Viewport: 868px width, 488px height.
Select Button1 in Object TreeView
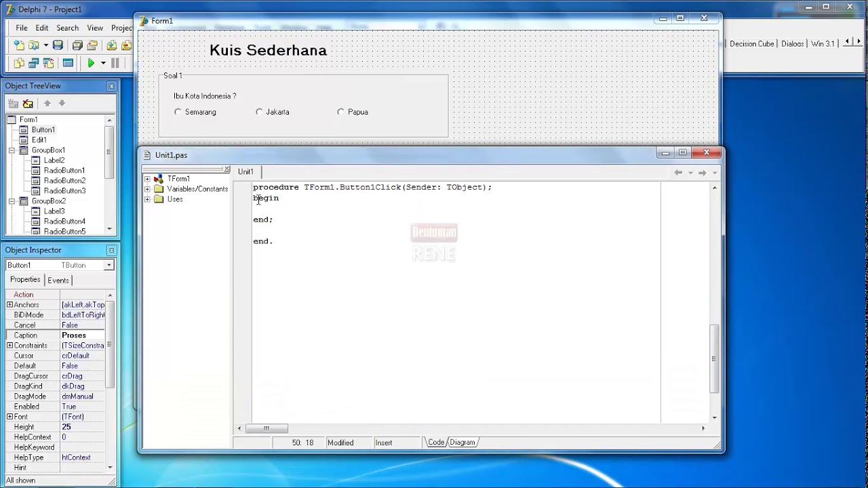pyautogui.click(x=43, y=129)
